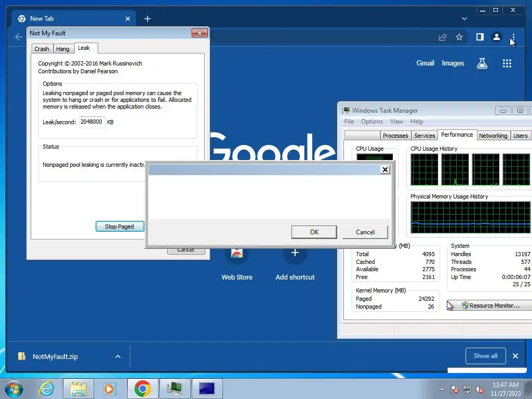Click the Nonpaged kernel memory value 26
The height and width of the screenshot is (399, 532).
(x=431, y=307)
